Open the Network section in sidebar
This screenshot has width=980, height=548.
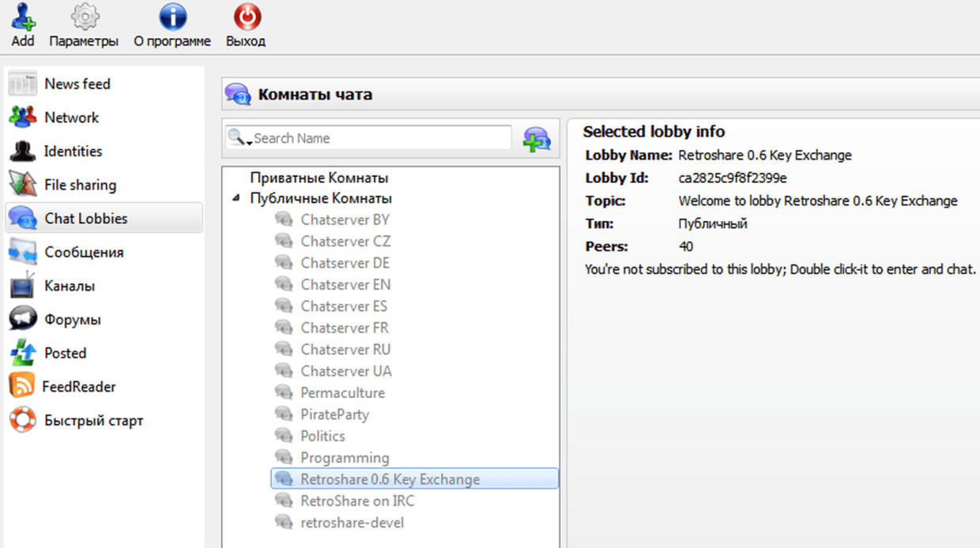71,118
